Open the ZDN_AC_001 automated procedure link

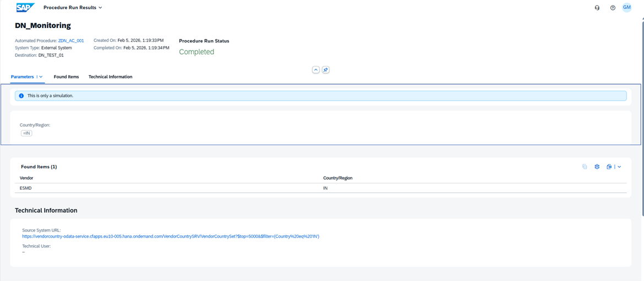coord(71,41)
